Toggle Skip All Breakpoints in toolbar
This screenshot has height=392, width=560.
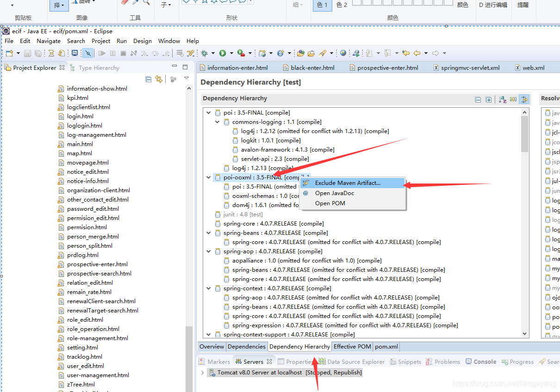pyautogui.click(x=87, y=53)
